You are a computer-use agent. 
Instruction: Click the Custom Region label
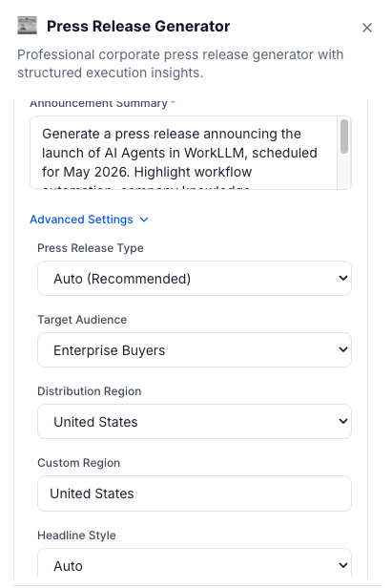(79, 463)
